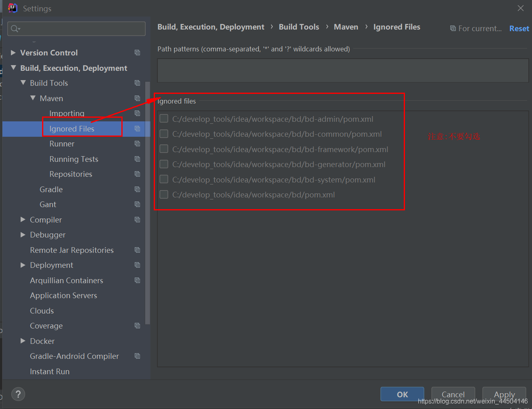This screenshot has height=409, width=532.
Task: Click Maven in the breadcrumb
Action: click(x=346, y=27)
